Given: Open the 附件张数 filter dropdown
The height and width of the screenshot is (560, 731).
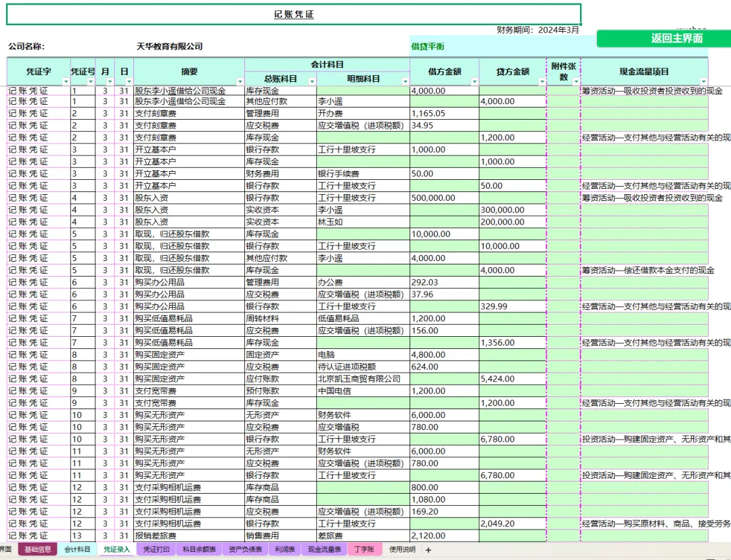Looking at the screenshot, I should (576, 82).
